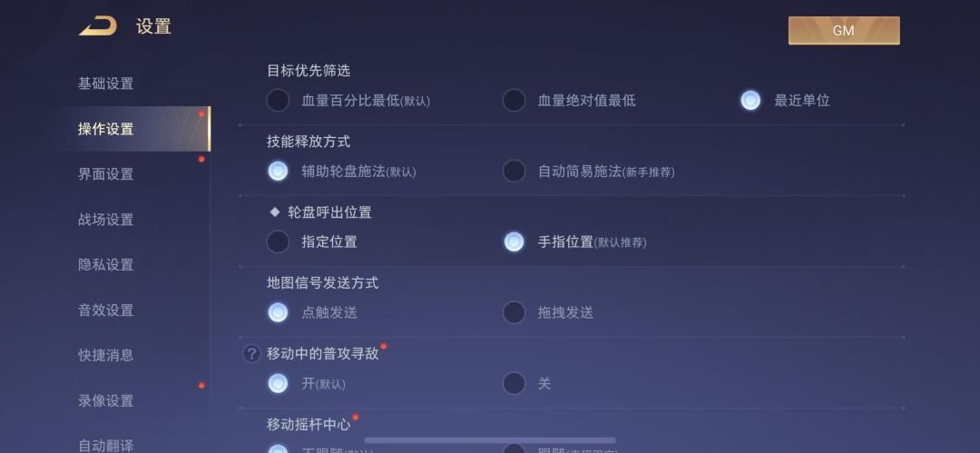Switch to 界面设置 tab
Screen dimensions: 980x453
105,174
